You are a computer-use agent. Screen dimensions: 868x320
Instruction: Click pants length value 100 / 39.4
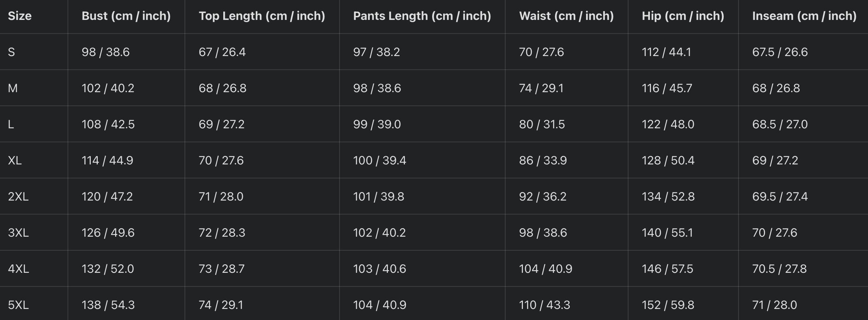coord(379,160)
